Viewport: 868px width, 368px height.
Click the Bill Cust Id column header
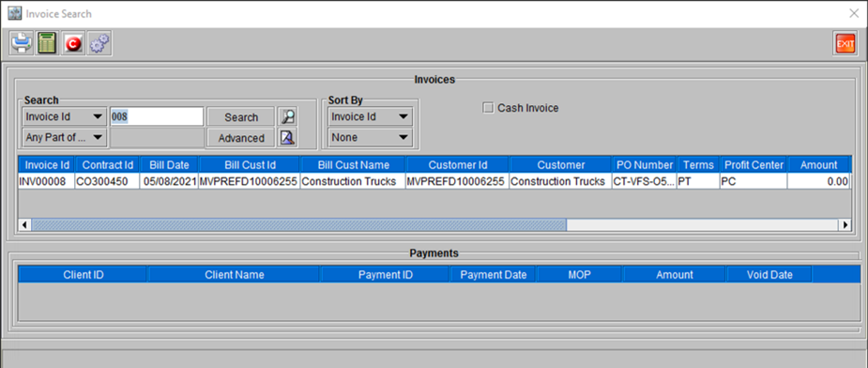click(250, 164)
